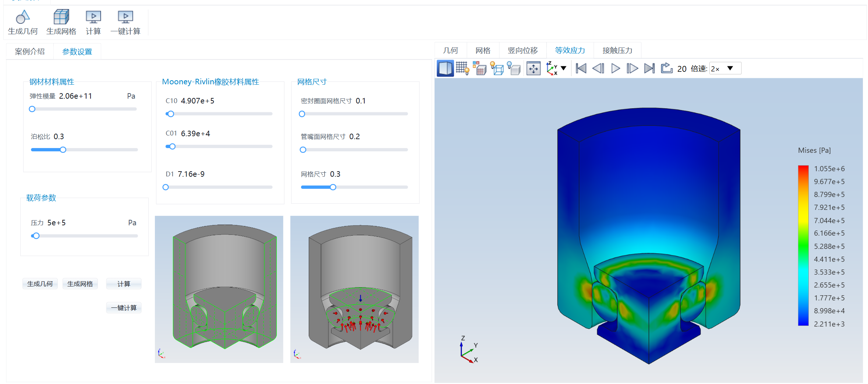Toggle the wireframe cube lightbulb icon
Screen dimensions: 868x384
pyautogui.click(x=497, y=68)
